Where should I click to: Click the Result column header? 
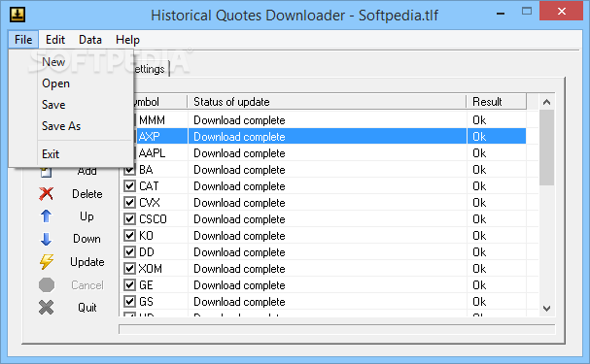click(x=497, y=102)
